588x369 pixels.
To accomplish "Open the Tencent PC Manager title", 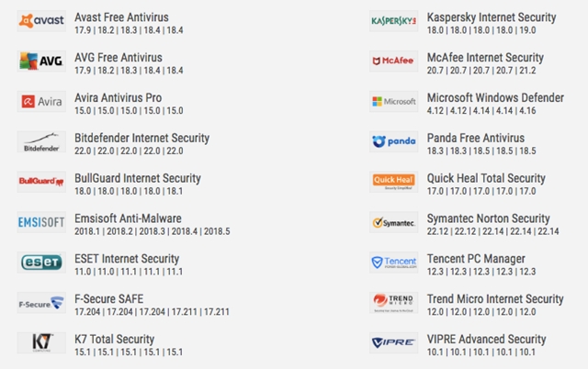I will (476, 259).
